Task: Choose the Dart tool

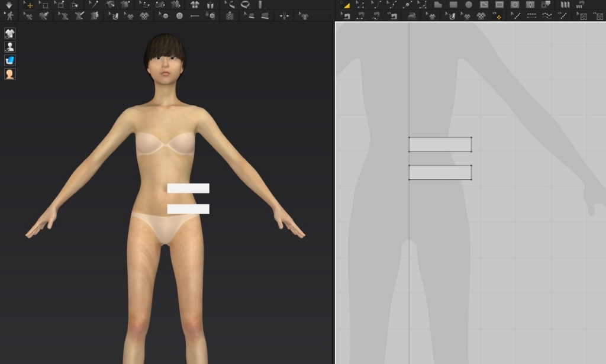Action: coord(530,5)
